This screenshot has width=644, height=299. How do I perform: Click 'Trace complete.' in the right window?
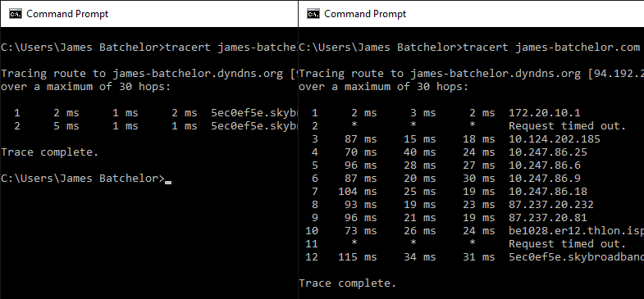tap(348, 283)
